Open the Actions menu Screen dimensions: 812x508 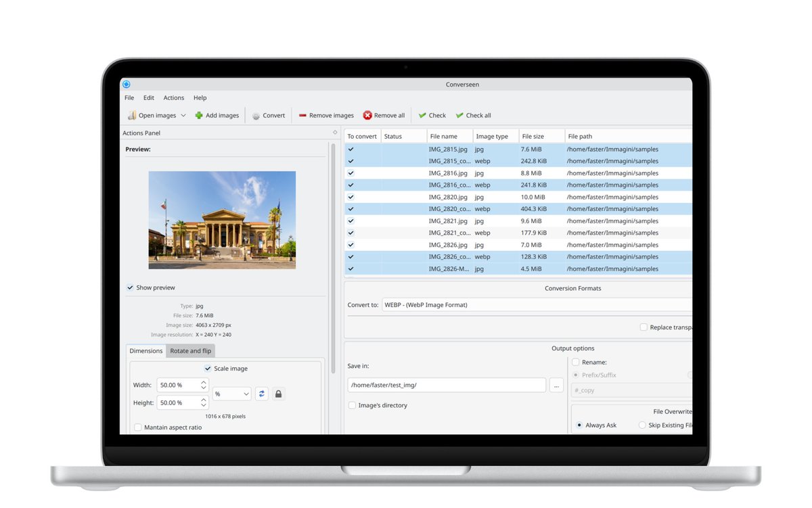174,98
